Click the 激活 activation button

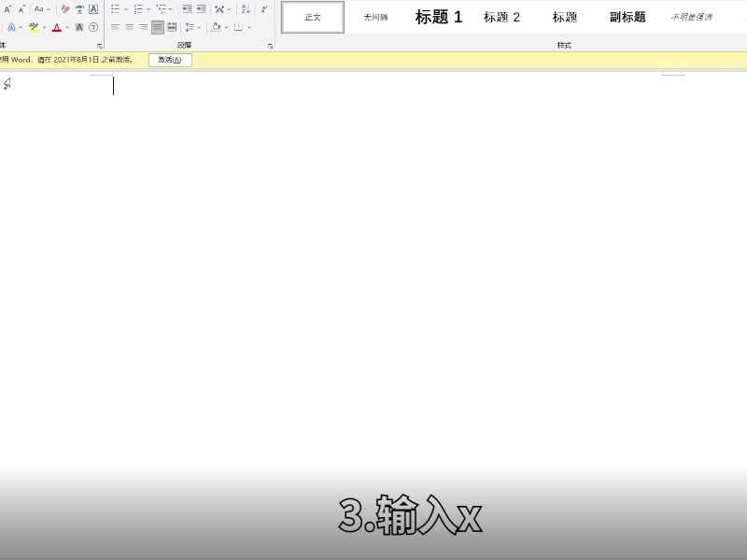coord(170,59)
